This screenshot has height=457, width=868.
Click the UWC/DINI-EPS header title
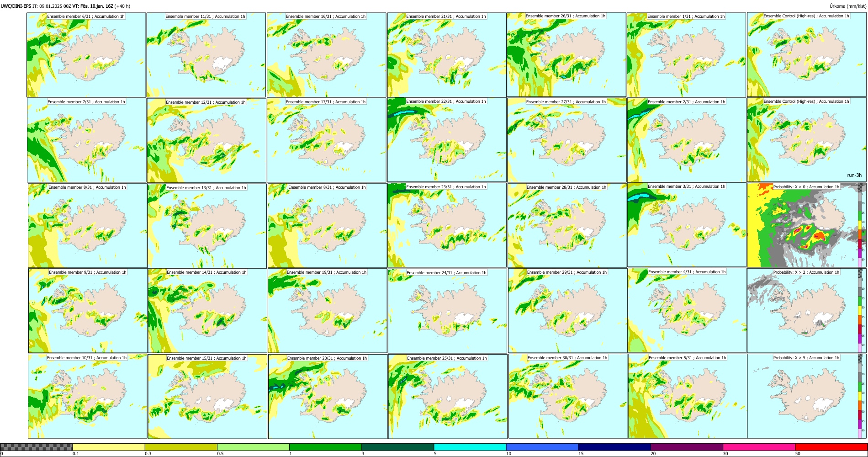click(16, 6)
